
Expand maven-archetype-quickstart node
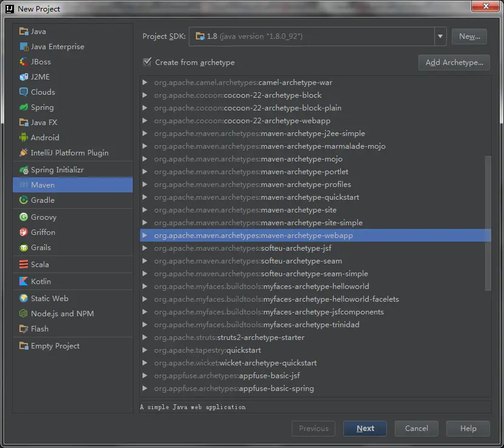pos(145,197)
